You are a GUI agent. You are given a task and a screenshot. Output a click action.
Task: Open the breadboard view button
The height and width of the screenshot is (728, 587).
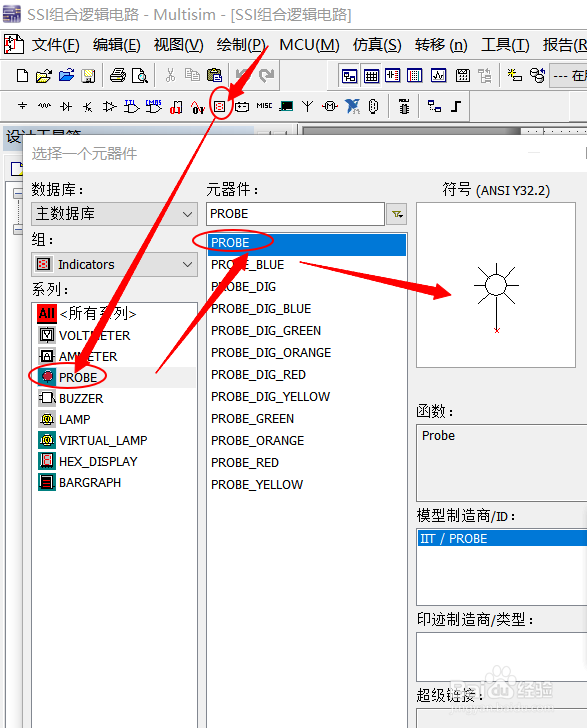(415, 75)
